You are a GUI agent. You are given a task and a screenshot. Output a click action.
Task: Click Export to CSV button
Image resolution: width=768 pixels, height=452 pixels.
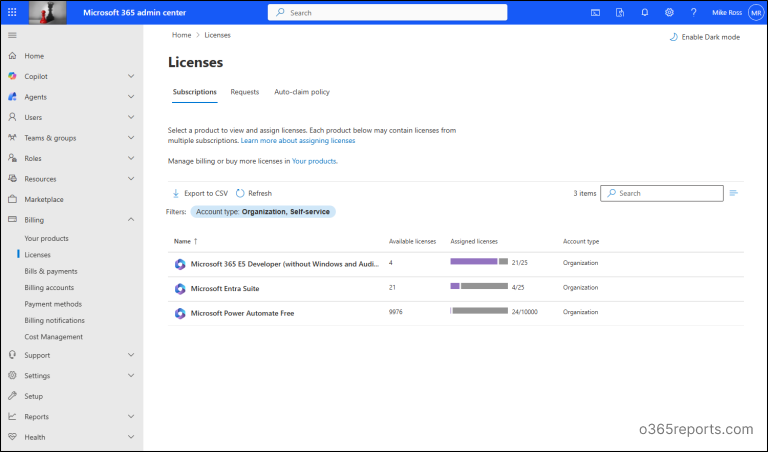[200, 193]
